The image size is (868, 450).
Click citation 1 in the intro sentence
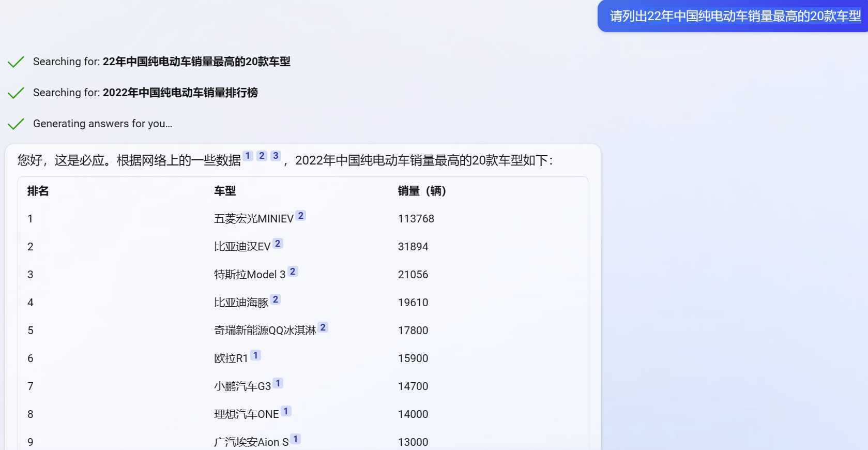click(248, 156)
